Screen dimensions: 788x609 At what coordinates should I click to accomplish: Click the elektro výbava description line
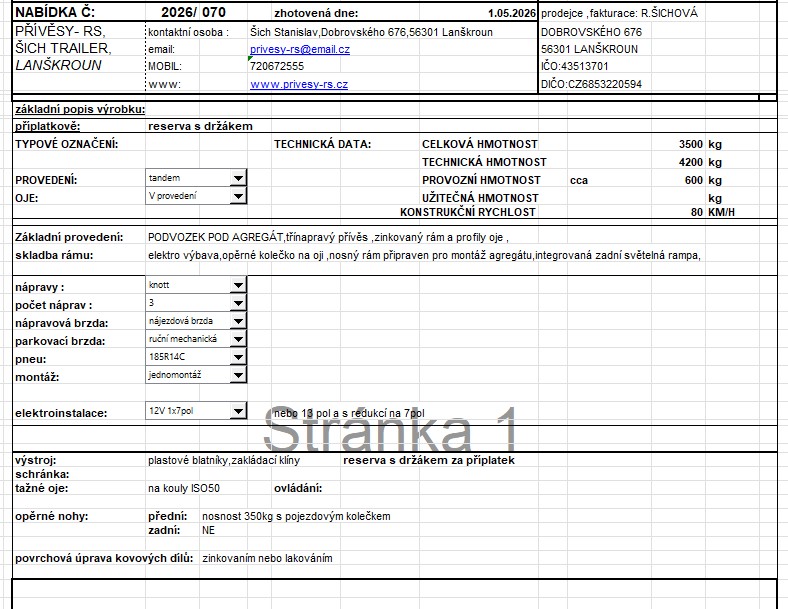(x=424, y=255)
